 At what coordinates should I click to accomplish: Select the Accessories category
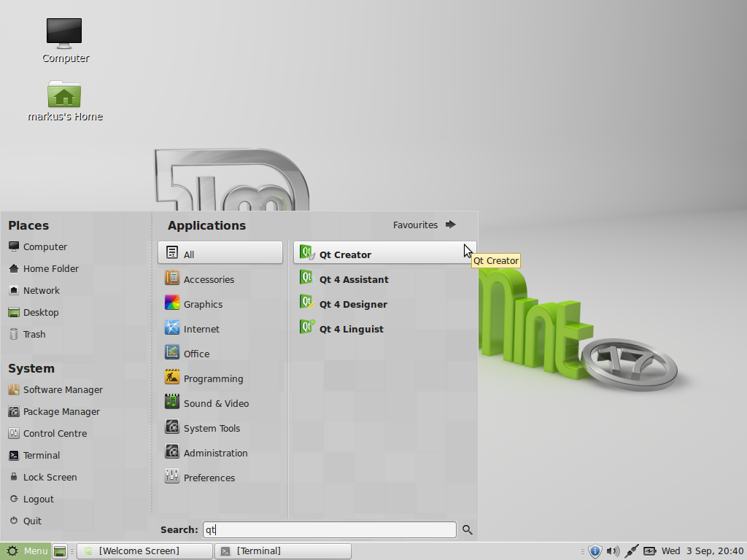click(x=220, y=279)
